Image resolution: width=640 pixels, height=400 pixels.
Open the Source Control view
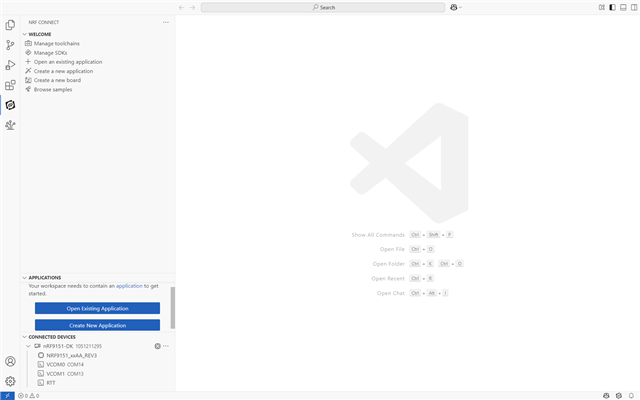click(x=10, y=45)
